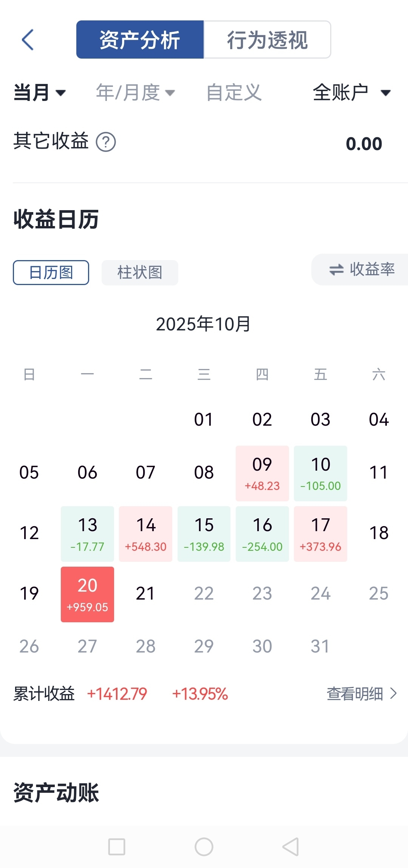This screenshot has width=408, height=868.
Task: Switch to 日历图 view
Action: tap(51, 273)
